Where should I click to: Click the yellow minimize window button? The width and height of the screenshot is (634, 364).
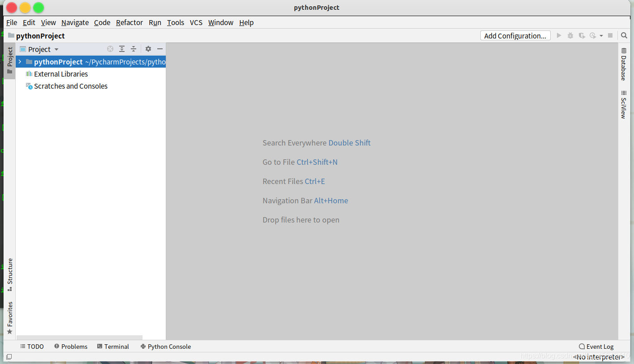[25, 8]
